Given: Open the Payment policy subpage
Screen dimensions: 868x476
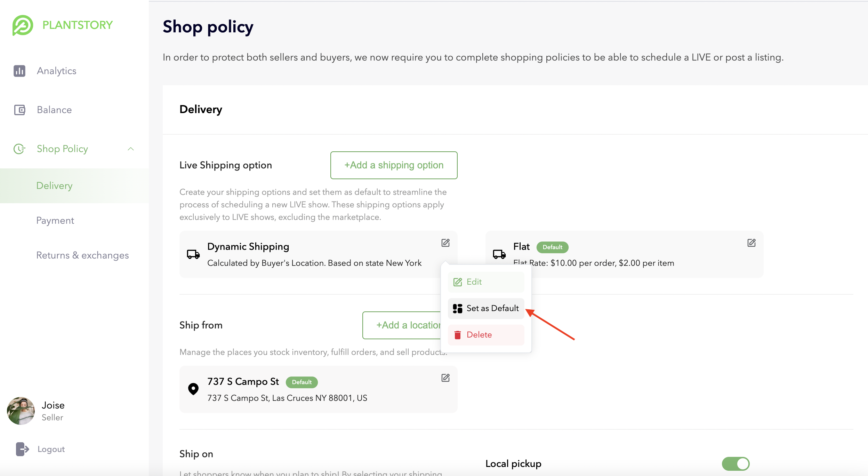Looking at the screenshot, I should point(55,221).
